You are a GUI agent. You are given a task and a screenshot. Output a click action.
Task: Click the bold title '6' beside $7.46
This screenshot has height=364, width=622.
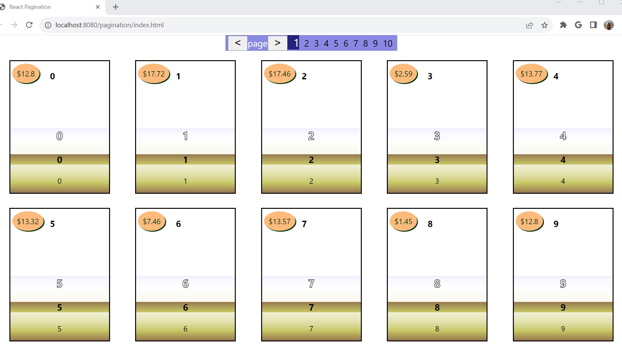[x=178, y=224]
